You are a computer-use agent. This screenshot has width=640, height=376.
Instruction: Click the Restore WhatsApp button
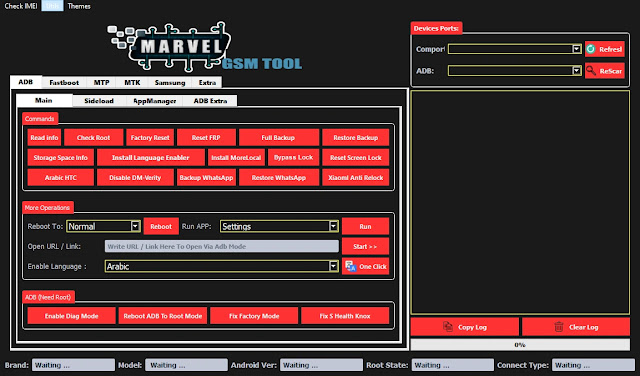pos(279,178)
